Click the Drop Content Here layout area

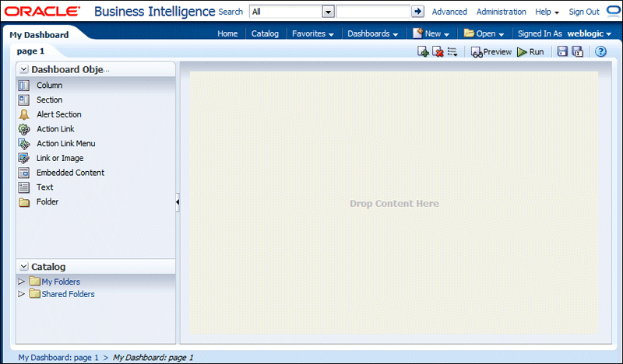pos(394,203)
